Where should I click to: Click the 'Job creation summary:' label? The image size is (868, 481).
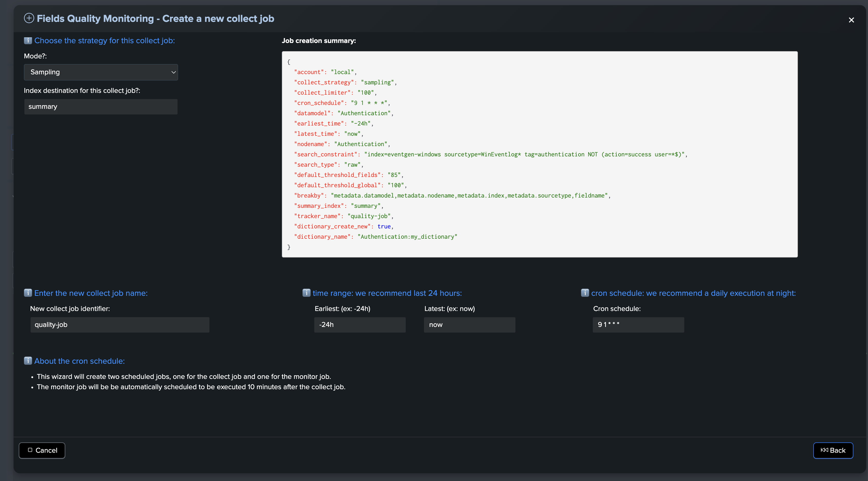(319, 40)
